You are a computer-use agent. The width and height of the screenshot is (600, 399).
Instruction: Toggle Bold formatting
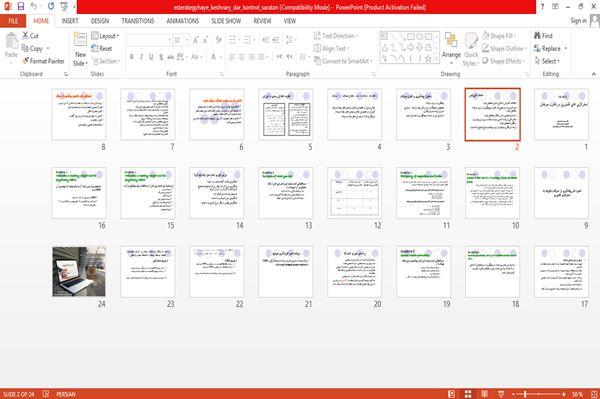coord(132,57)
